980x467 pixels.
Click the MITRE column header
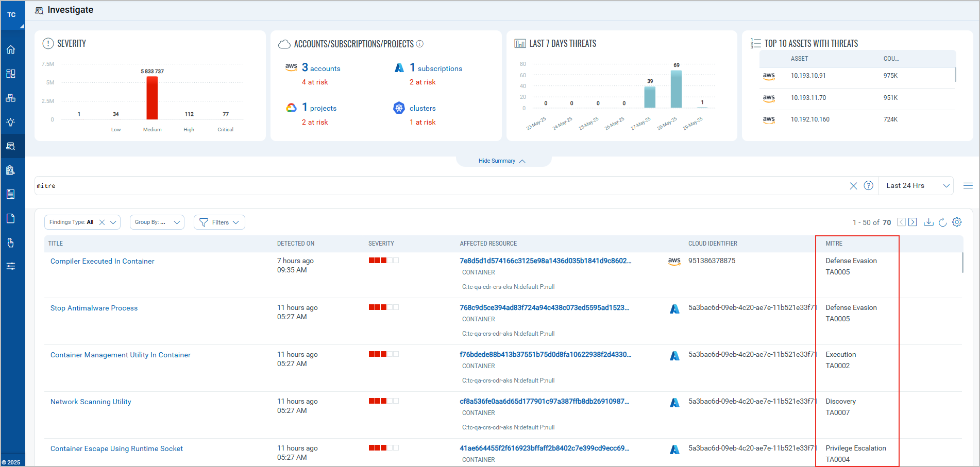834,244
